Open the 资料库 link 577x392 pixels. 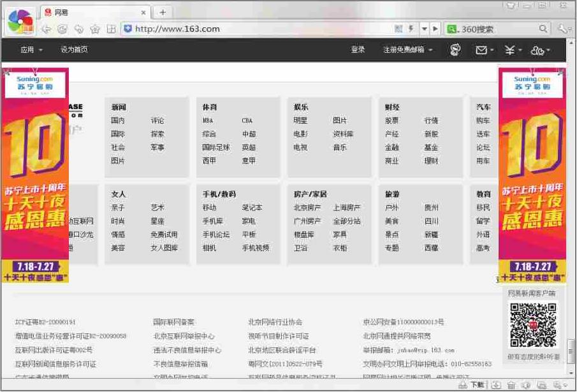[343, 134]
